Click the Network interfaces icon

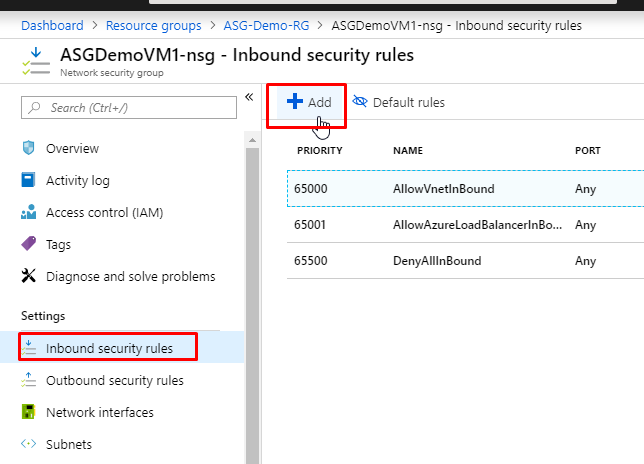pyautogui.click(x=29, y=413)
